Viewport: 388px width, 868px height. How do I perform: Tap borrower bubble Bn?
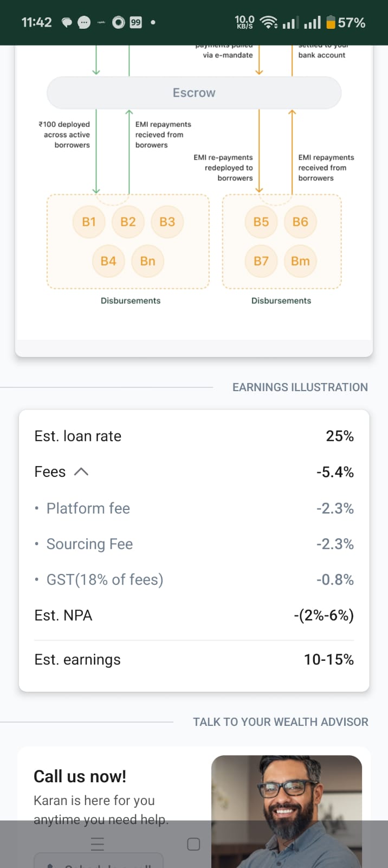point(147,261)
